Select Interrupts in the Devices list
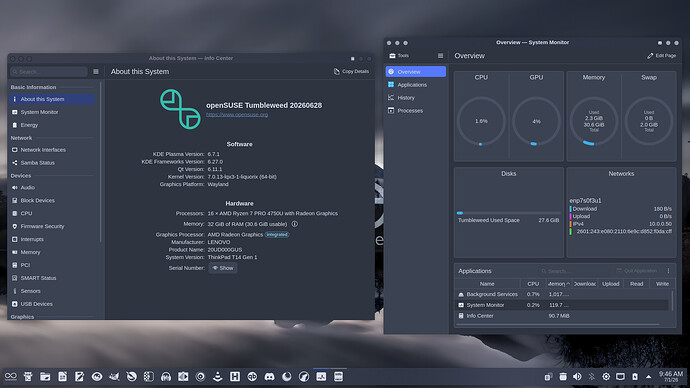The image size is (690, 388). click(52, 239)
